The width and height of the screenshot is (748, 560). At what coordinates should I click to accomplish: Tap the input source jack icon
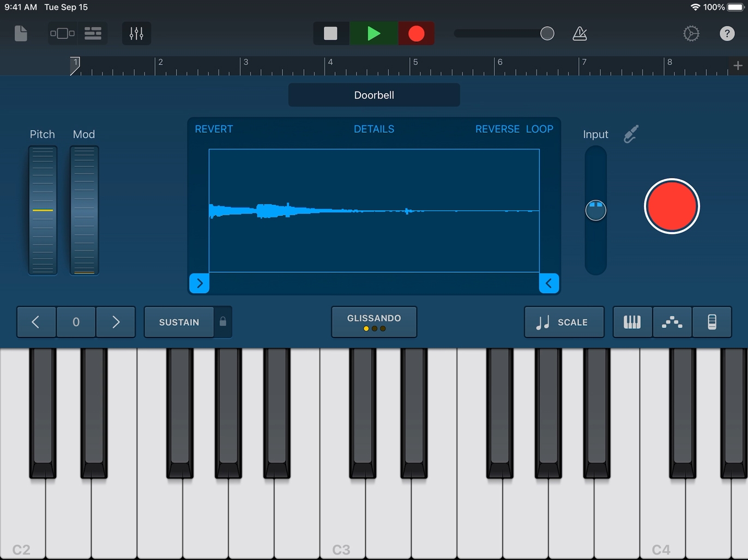click(630, 134)
